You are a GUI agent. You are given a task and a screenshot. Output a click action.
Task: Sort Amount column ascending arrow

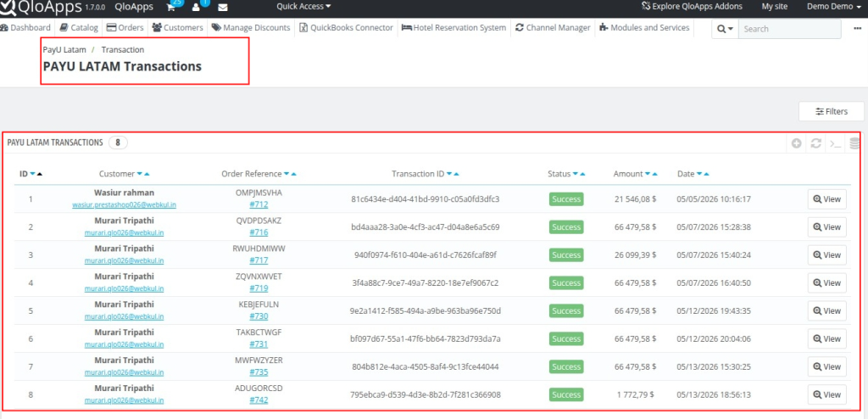point(655,174)
